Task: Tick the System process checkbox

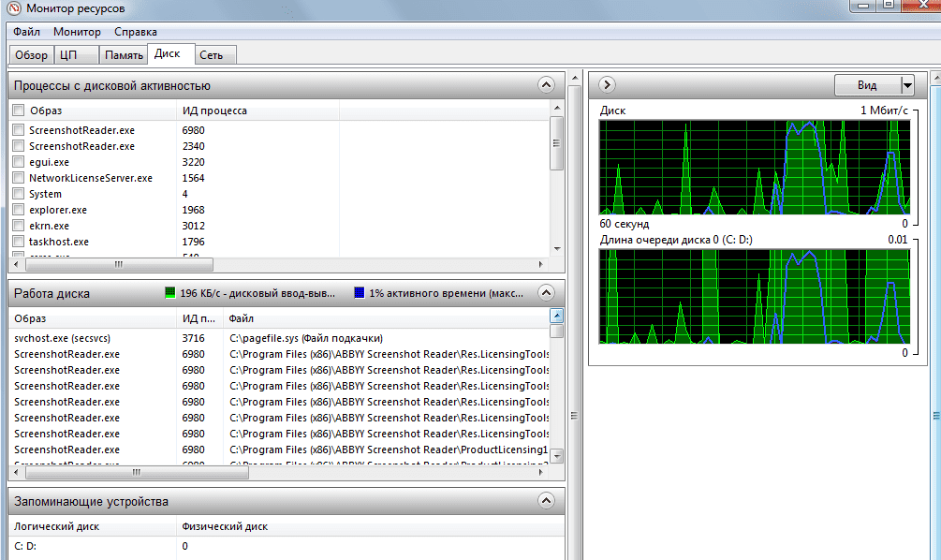Action: click(x=19, y=194)
